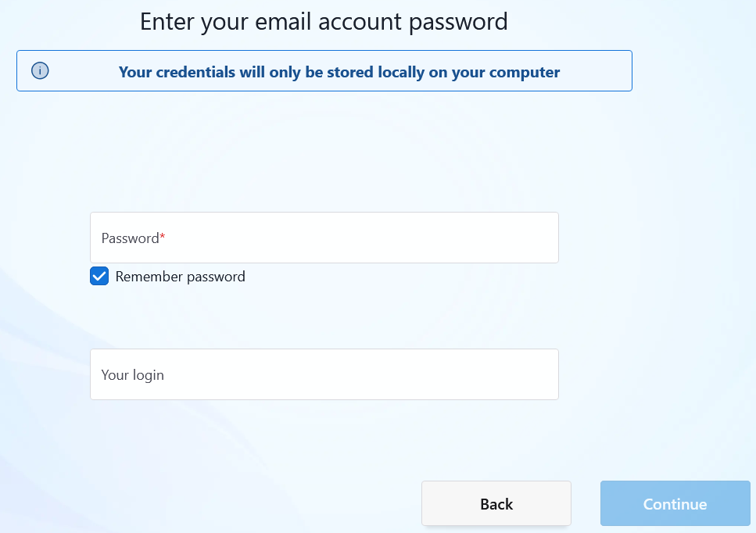Click the word password in the Remember label
The height and width of the screenshot is (533, 756).
tap(216, 277)
